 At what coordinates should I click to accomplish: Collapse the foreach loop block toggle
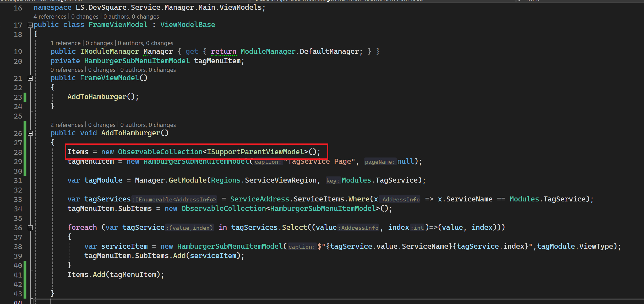(30, 228)
